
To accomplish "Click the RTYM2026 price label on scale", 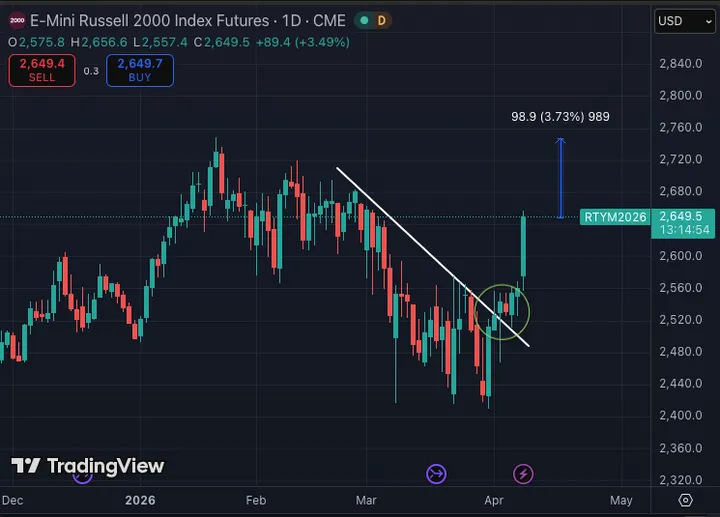I will click(614, 216).
